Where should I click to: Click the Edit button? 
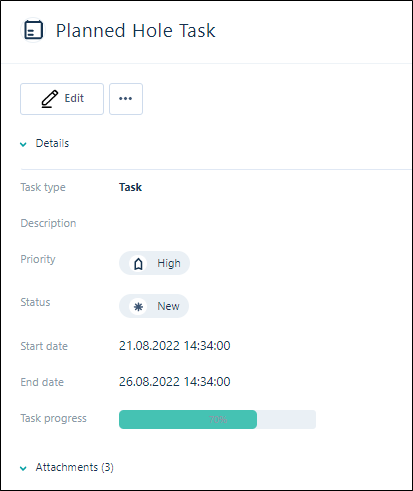pyautogui.click(x=62, y=99)
